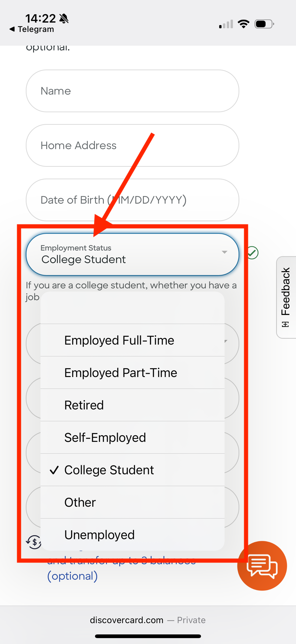Tap the discovercard.com address bar
296x644 pixels.
coord(148,620)
